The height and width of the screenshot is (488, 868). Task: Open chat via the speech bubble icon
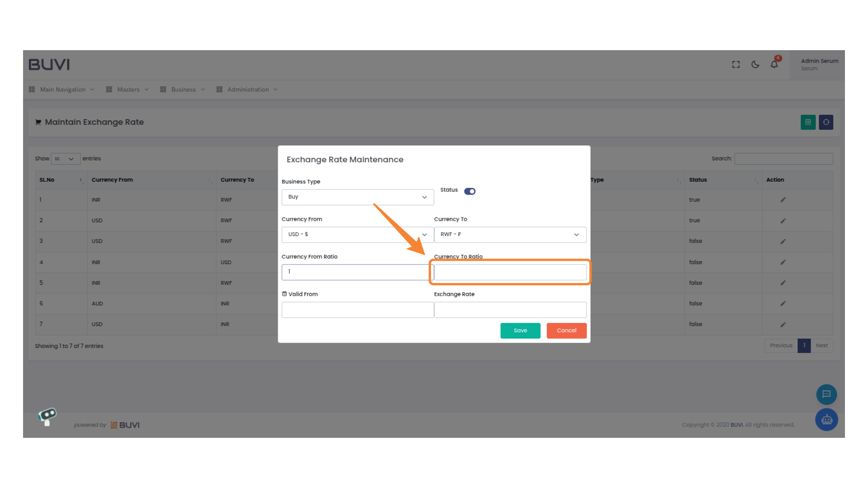tap(826, 394)
